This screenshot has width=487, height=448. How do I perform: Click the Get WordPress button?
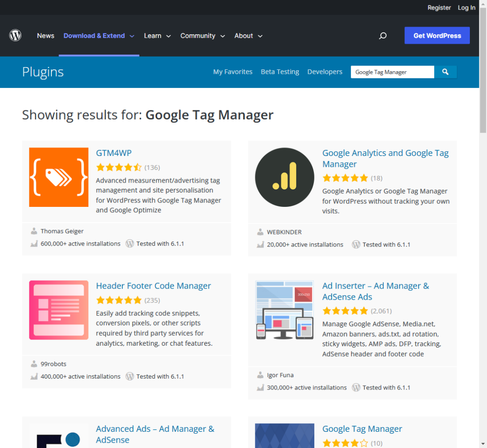[x=437, y=35]
